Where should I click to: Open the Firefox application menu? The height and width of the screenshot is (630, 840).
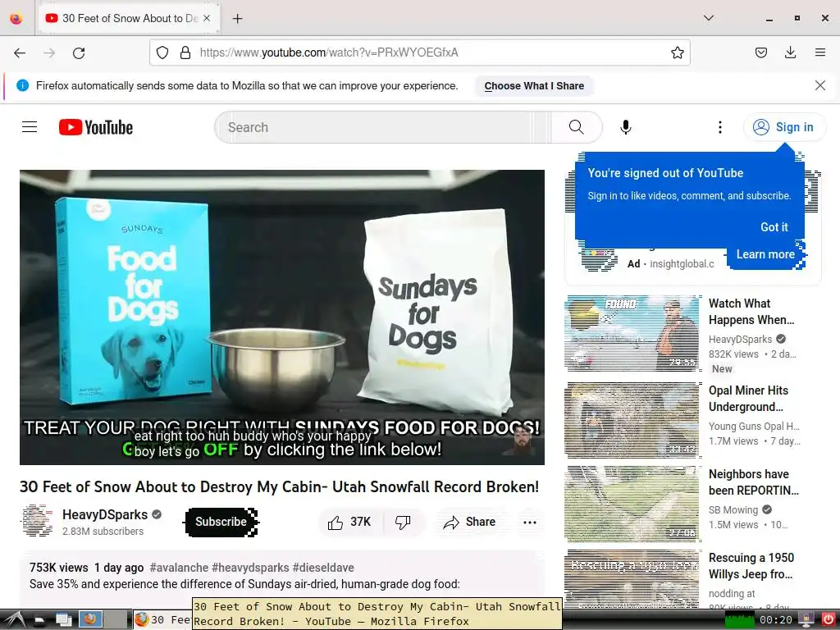(x=819, y=52)
